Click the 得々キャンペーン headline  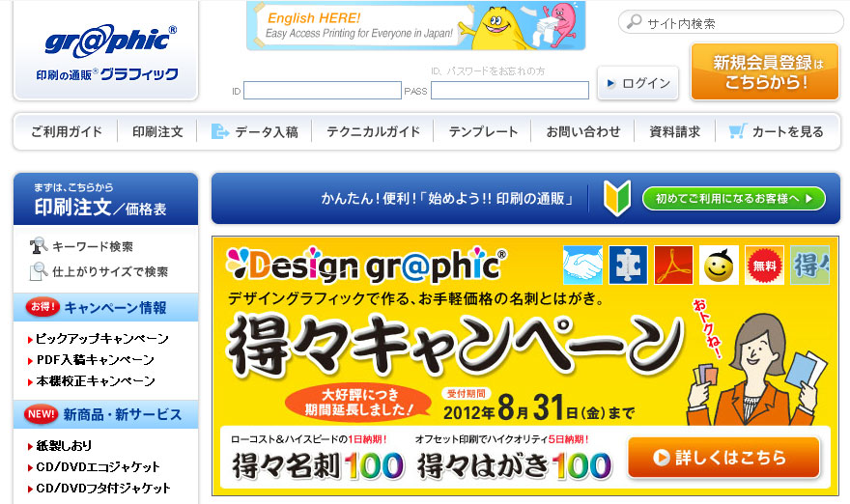coord(454,346)
